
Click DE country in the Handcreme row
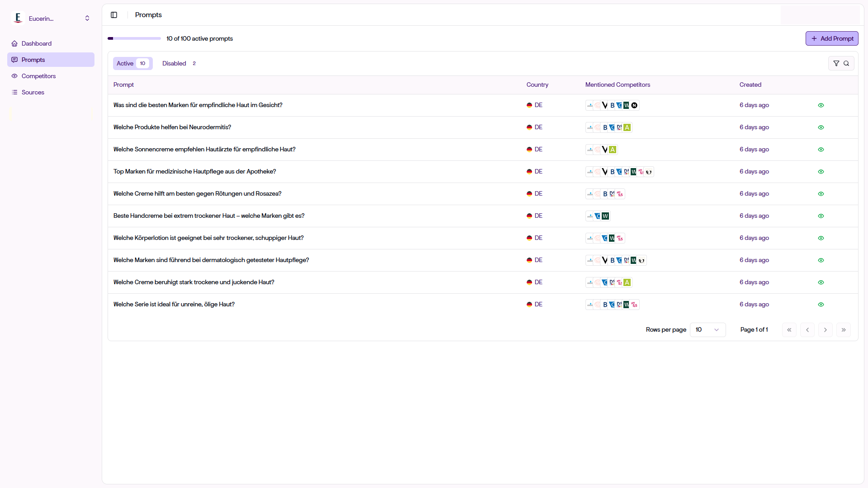(x=534, y=216)
